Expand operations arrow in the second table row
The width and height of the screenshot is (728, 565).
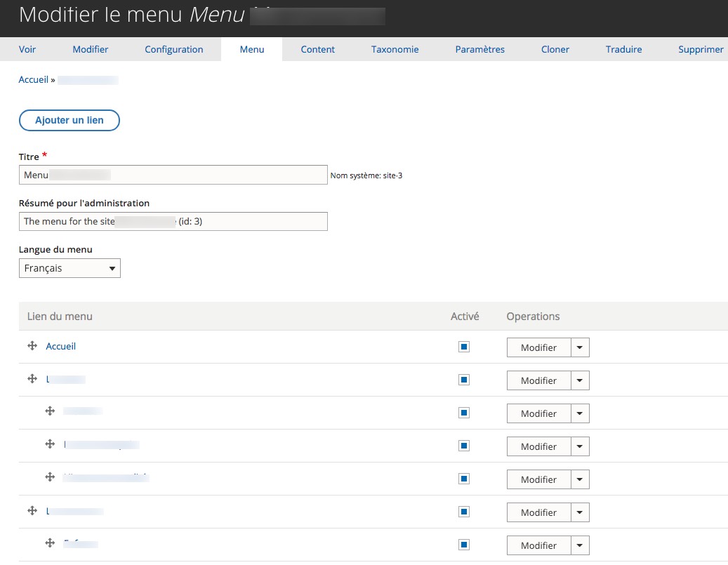point(580,380)
